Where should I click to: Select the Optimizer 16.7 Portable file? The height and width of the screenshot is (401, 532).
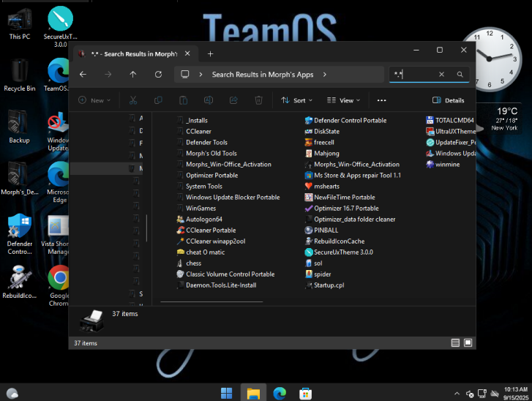coord(342,209)
